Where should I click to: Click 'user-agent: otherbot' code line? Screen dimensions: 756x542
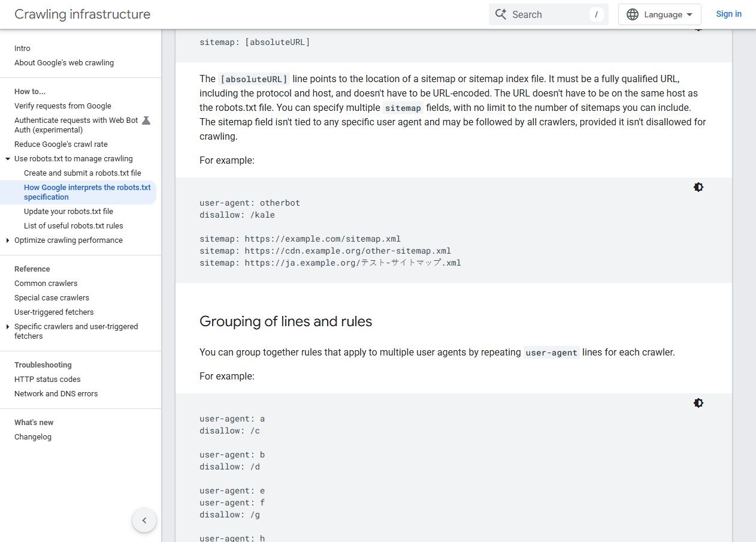(x=250, y=203)
